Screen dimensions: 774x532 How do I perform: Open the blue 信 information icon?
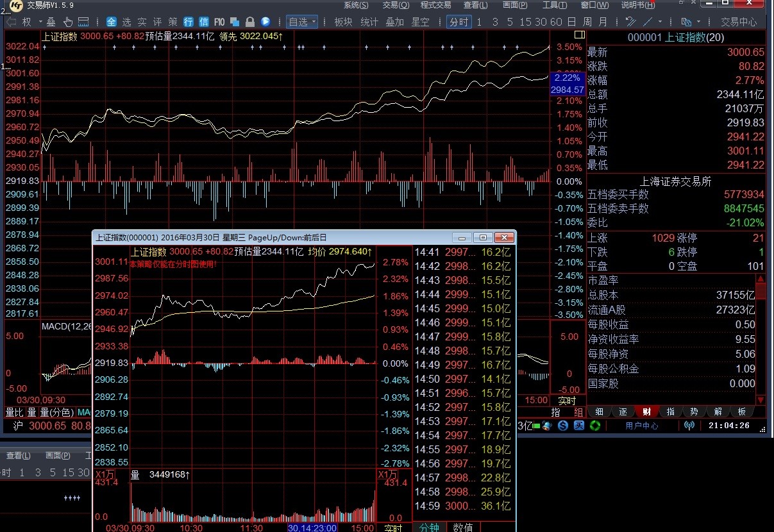pyautogui.click(x=203, y=22)
